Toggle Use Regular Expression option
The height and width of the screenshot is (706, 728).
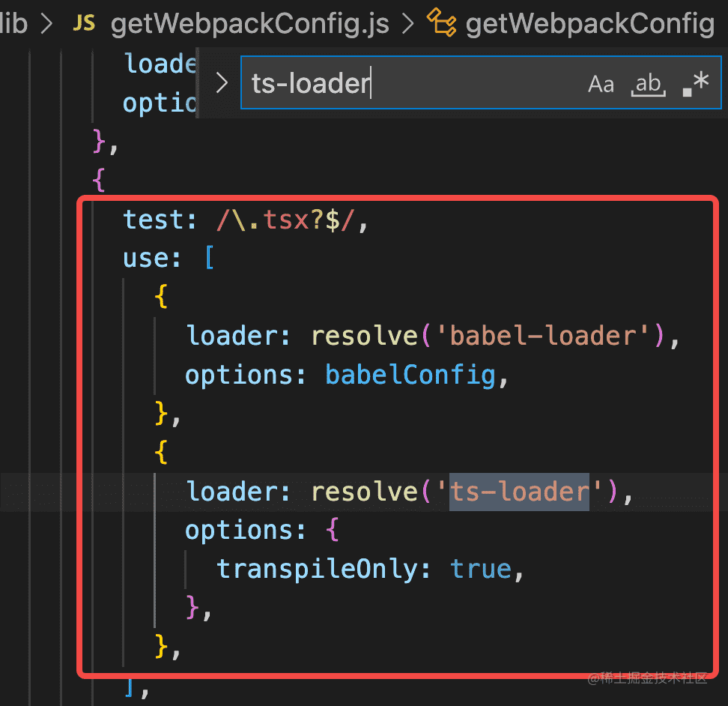pyautogui.click(x=696, y=84)
